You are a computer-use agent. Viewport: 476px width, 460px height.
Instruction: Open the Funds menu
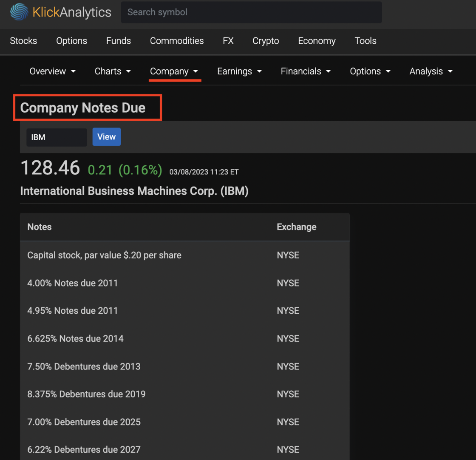pos(119,41)
